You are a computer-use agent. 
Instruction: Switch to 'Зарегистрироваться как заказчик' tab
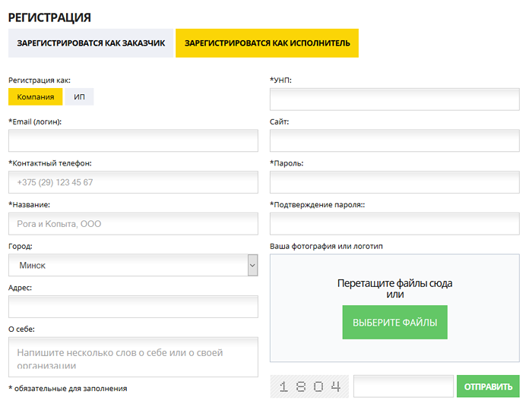(90, 43)
